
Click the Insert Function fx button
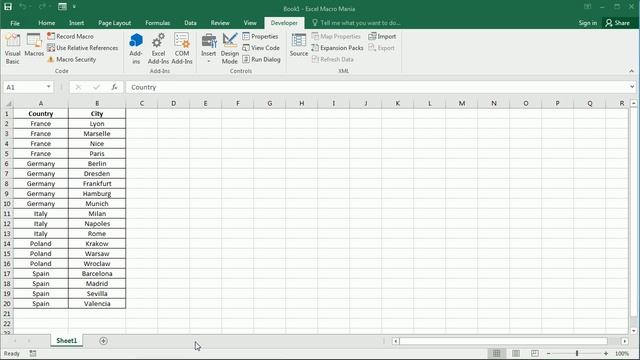tap(114, 87)
